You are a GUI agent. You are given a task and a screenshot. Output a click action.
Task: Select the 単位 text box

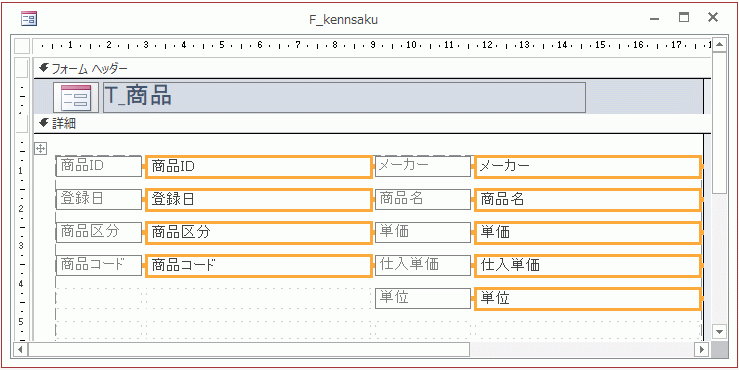[x=588, y=299]
